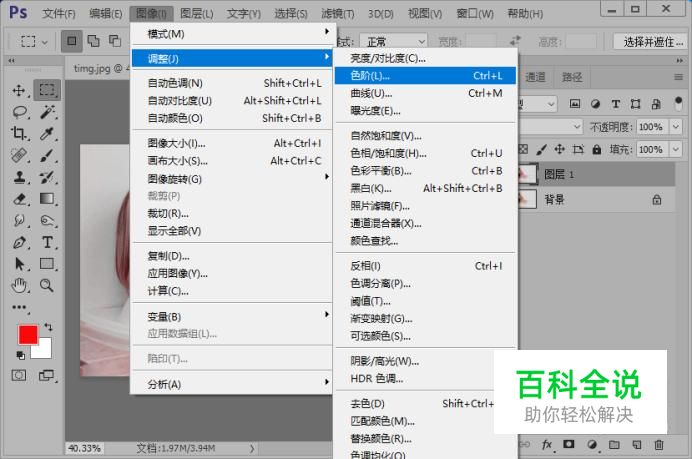
Task: Select the Brush tool
Action: click(x=47, y=155)
